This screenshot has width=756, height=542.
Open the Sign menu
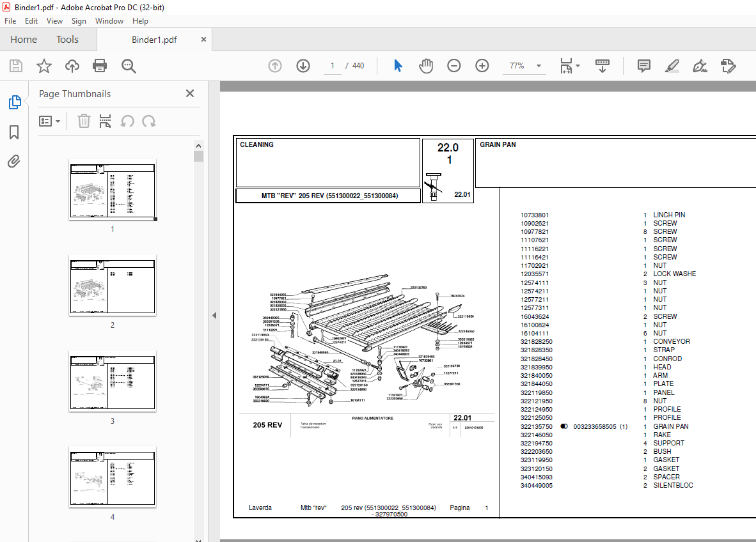tap(79, 21)
